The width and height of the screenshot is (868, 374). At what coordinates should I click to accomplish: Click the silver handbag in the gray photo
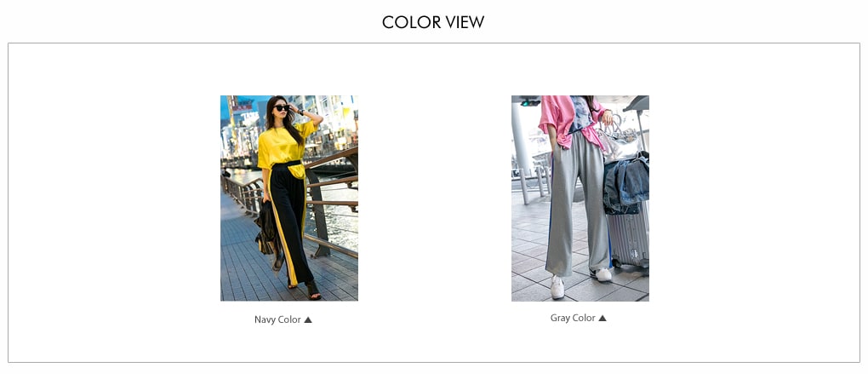pyautogui.click(x=620, y=141)
